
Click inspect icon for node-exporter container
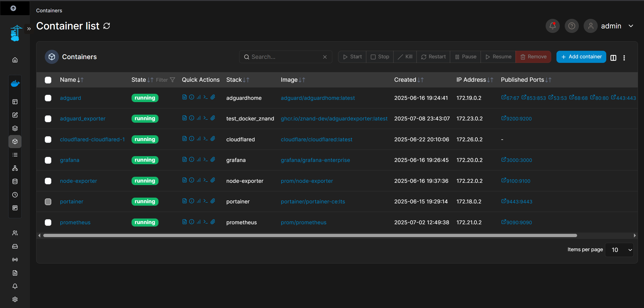tap(192, 180)
